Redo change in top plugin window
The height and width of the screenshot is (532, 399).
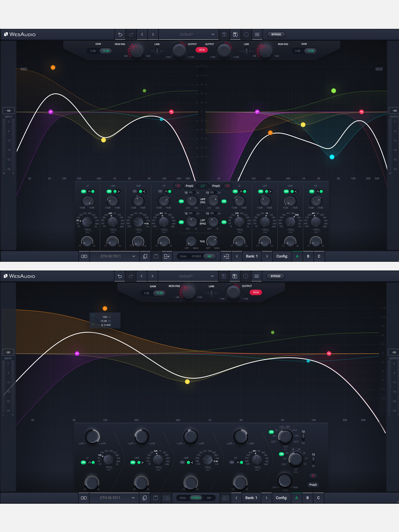coord(131,34)
